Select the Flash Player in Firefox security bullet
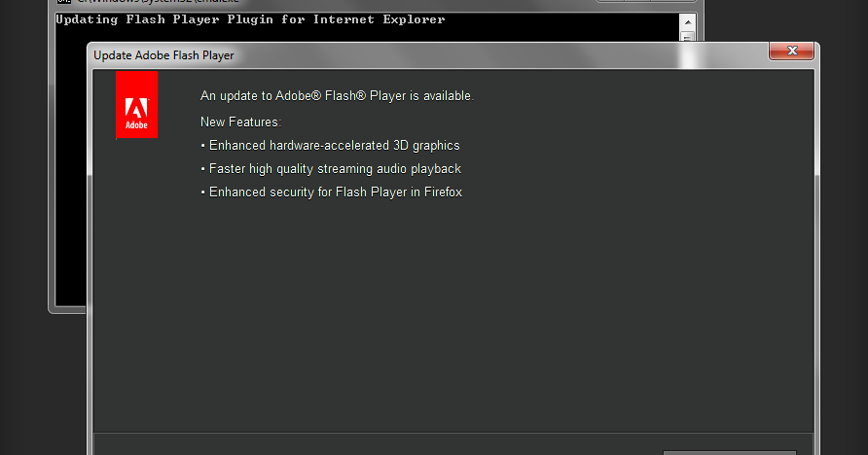This screenshot has height=455, width=868. point(331,192)
